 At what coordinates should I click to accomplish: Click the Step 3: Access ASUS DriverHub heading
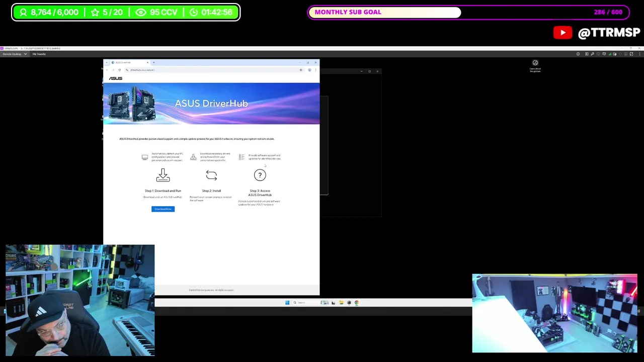click(260, 193)
